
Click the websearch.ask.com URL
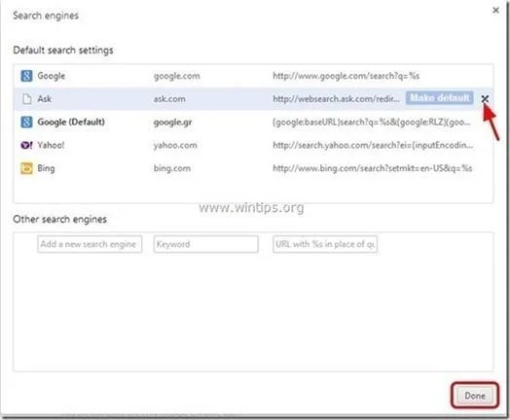tap(337, 99)
